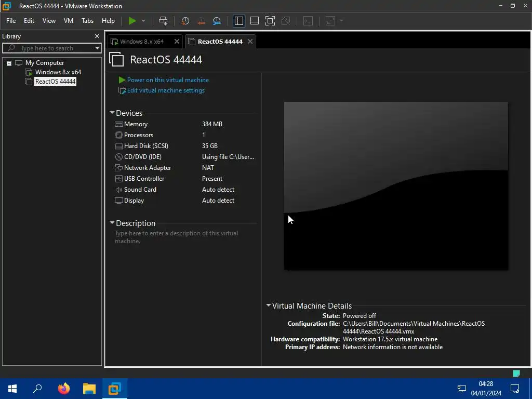Select ReactOS 44444 in library tree
This screenshot has width=532, height=399.
point(55,82)
